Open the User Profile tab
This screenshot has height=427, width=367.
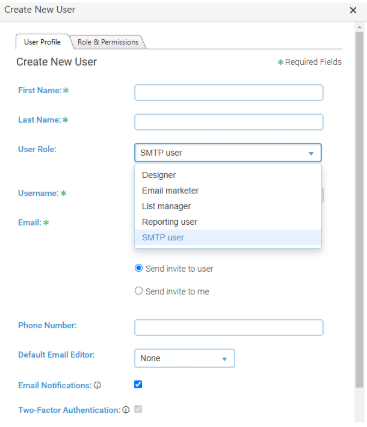click(x=42, y=42)
